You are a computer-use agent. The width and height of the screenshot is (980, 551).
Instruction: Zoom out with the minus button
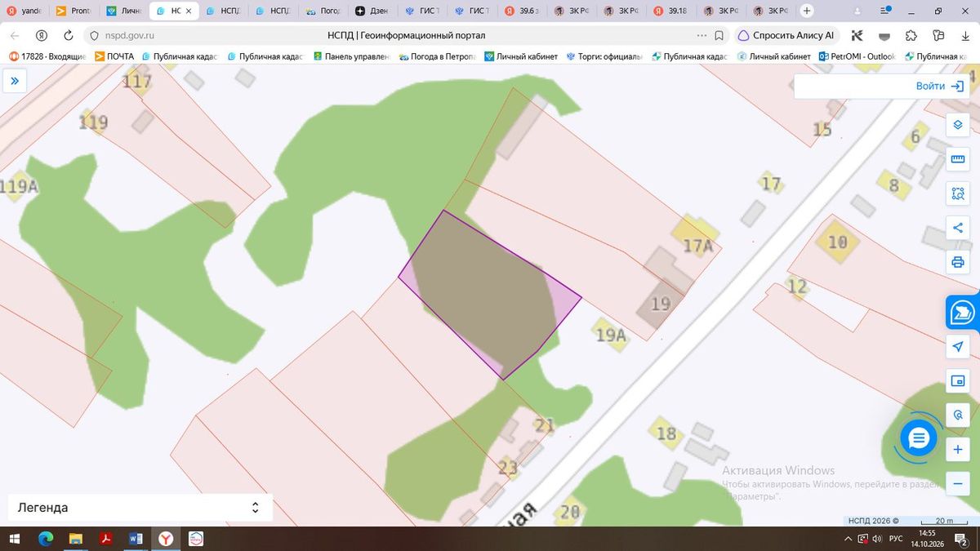point(958,483)
